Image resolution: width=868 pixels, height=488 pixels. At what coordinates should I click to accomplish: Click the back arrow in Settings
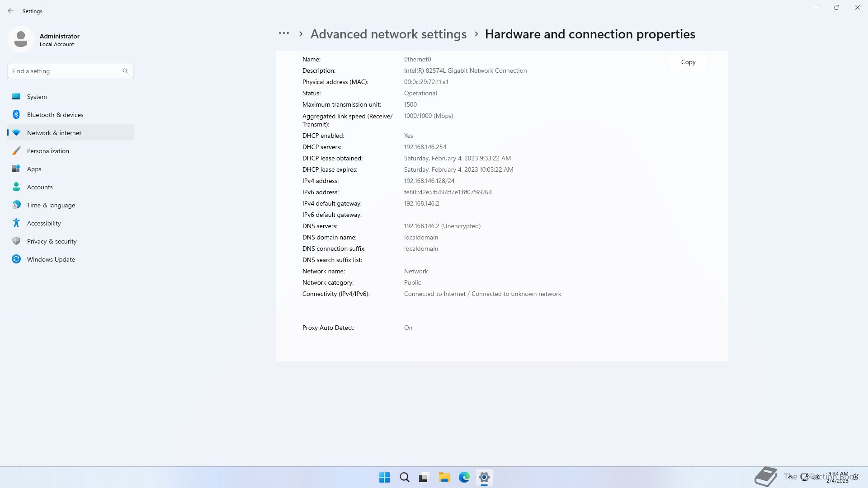tap(11, 11)
